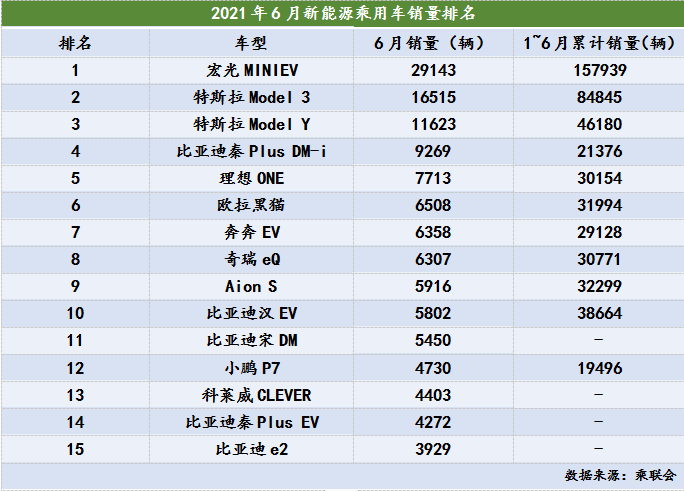Select the '排名' column header
Screen dimensions: 684x491
(x=75, y=43)
